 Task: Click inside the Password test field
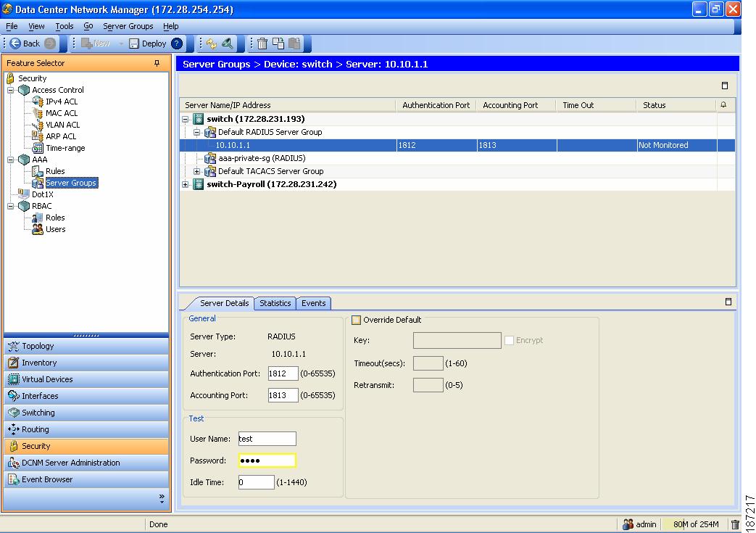266,459
